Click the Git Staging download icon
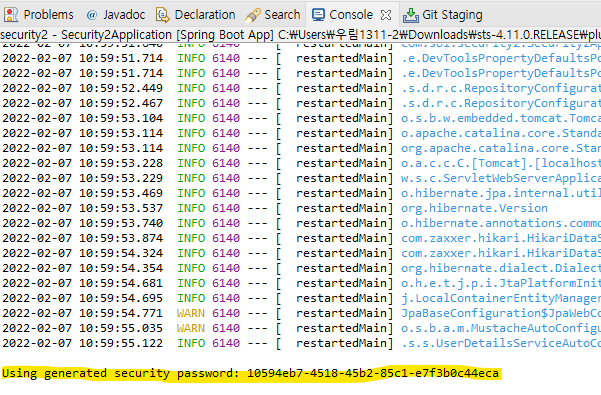Screen dimensions: 601x395 click(x=411, y=15)
